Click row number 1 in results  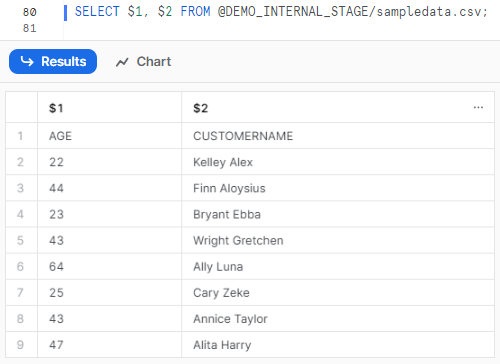(x=20, y=136)
